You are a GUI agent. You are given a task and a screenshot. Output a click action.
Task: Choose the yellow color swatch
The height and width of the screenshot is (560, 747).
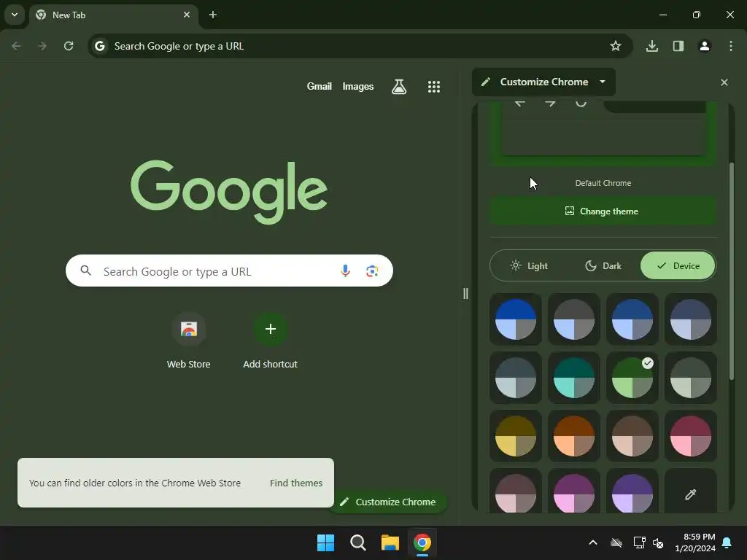click(x=516, y=436)
